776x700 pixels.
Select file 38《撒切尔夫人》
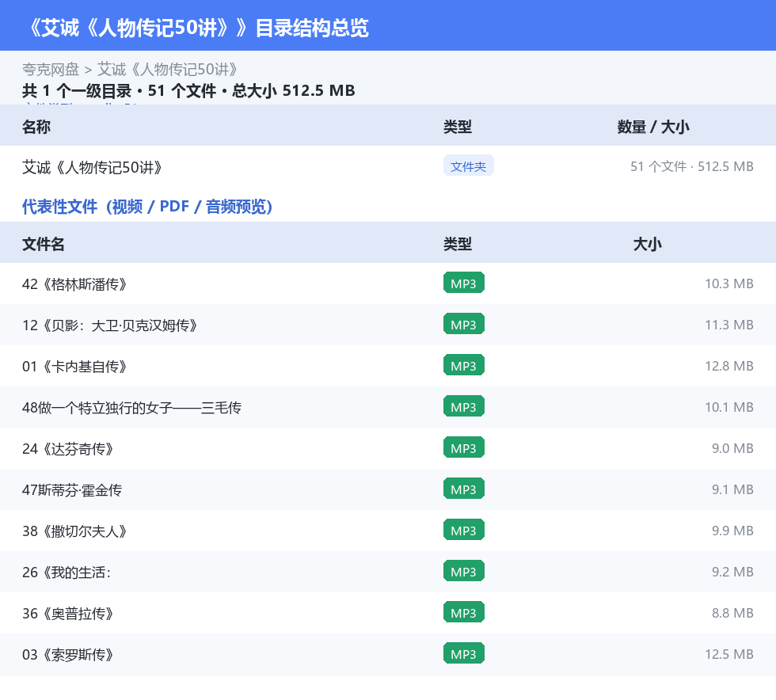pyautogui.click(x=74, y=531)
